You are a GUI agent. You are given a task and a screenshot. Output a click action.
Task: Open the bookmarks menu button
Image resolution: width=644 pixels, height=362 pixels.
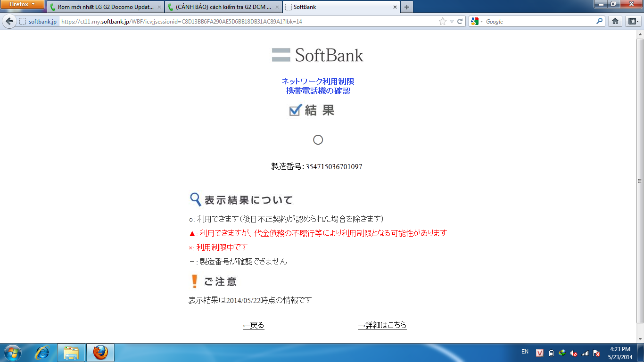(x=632, y=21)
